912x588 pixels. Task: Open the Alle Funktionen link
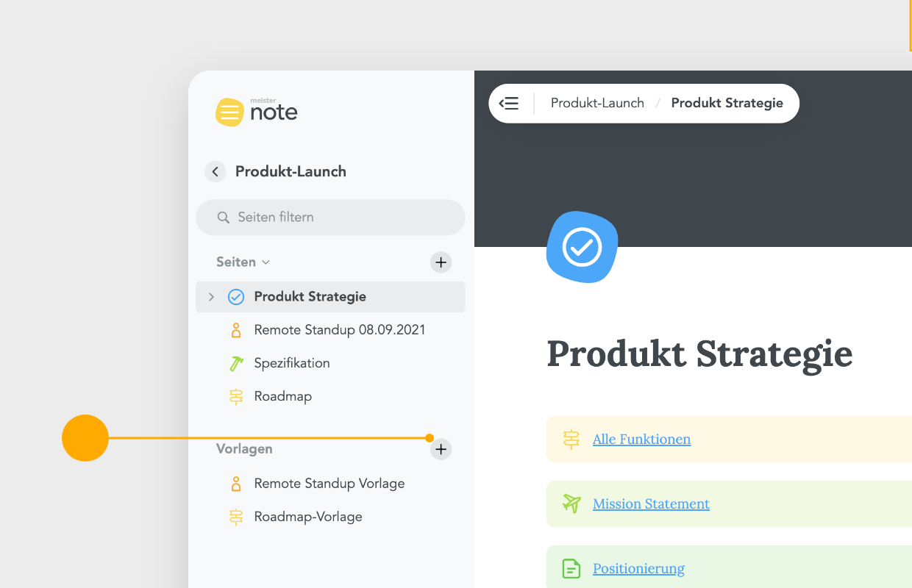[642, 440]
